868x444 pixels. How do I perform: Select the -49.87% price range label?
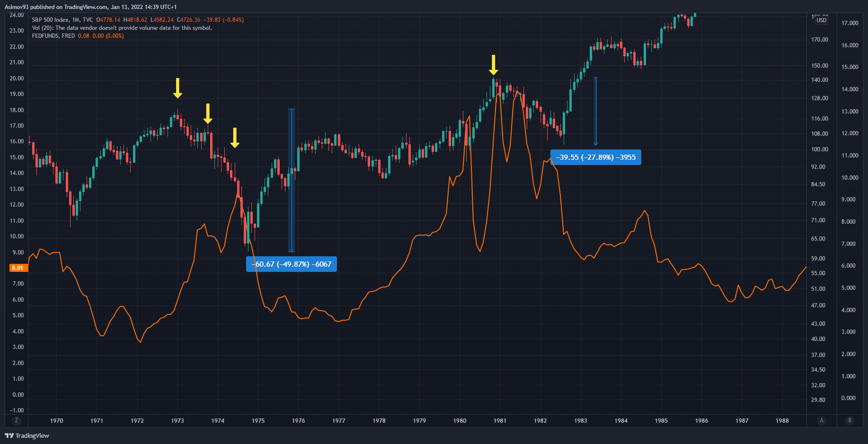coord(292,264)
